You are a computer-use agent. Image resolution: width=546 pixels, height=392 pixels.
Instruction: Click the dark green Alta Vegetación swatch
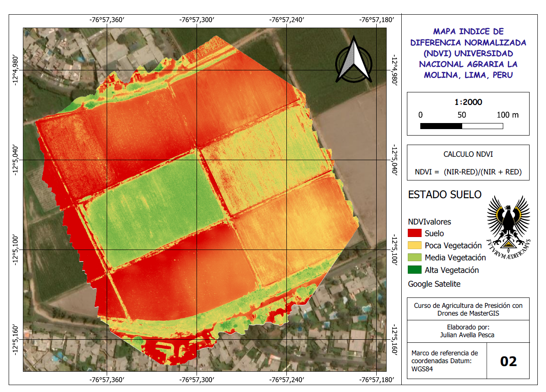(x=415, y=270)
